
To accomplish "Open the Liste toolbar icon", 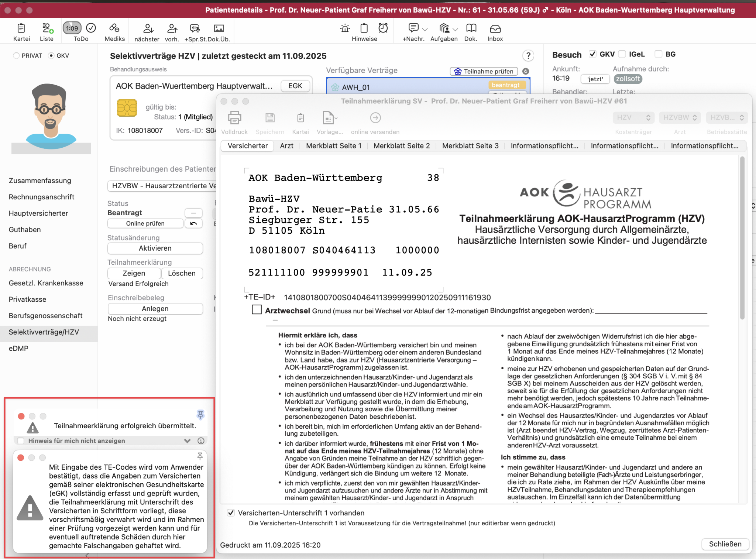I will coord(47,28).
